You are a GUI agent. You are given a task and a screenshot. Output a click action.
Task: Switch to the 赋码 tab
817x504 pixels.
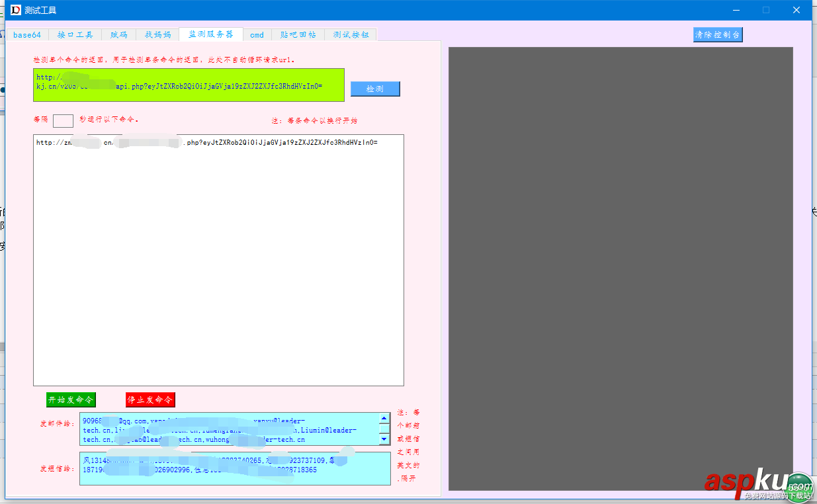(x=118, y=34)
